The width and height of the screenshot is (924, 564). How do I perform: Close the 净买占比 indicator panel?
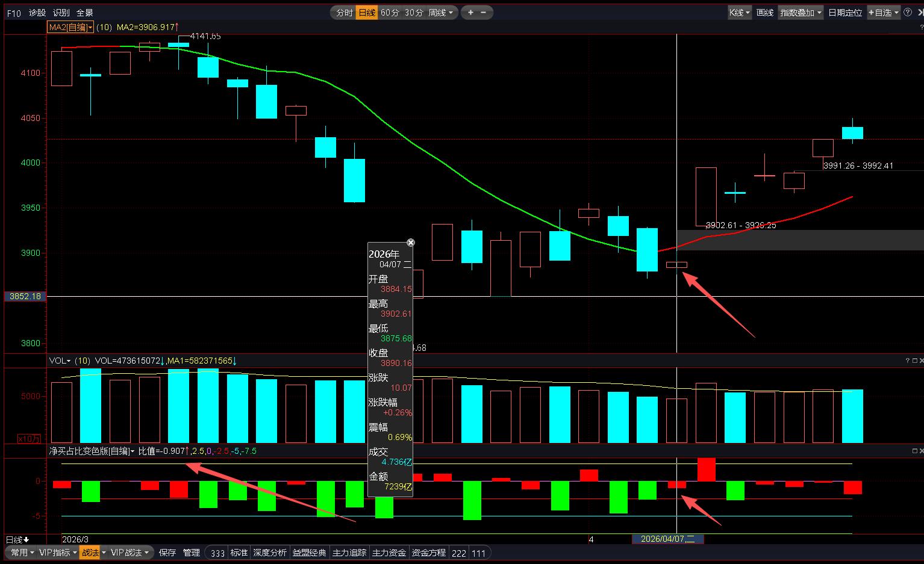point(920,451)
